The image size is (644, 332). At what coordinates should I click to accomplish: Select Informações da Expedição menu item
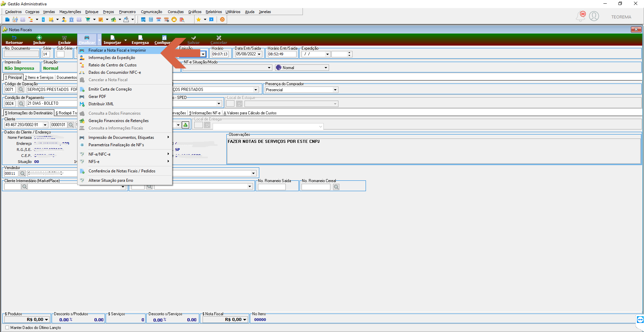pyautogui.click(x=125, y=58)
